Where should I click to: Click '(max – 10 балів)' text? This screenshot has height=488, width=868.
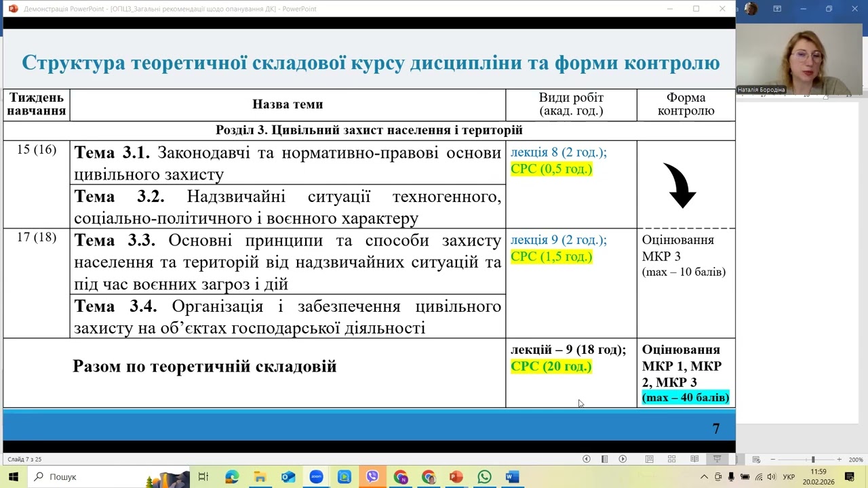tap(684, 272)
